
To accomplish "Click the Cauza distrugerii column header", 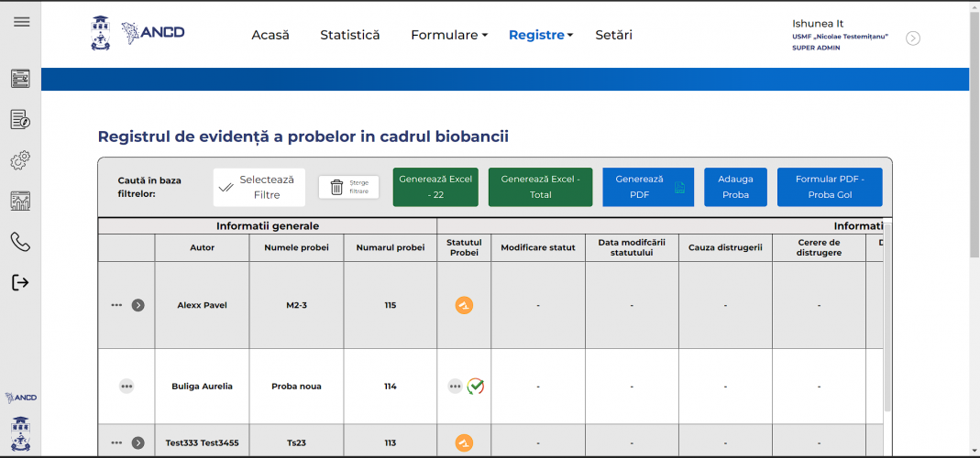I will pos(726,247).
